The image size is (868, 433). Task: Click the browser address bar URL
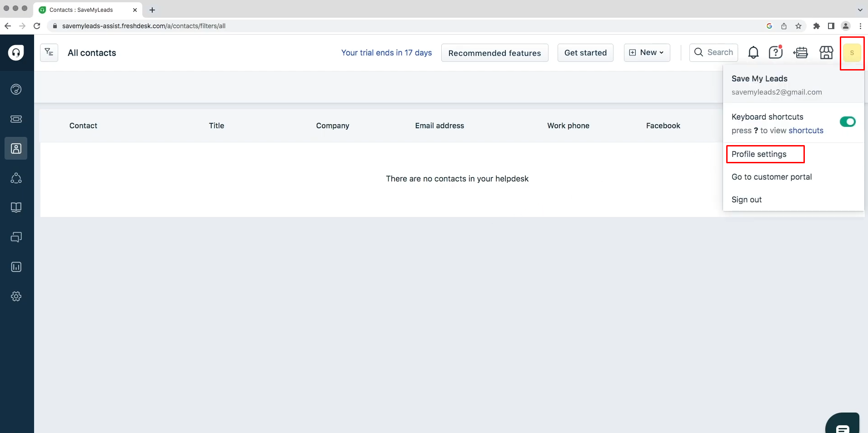tap(144, 26)
